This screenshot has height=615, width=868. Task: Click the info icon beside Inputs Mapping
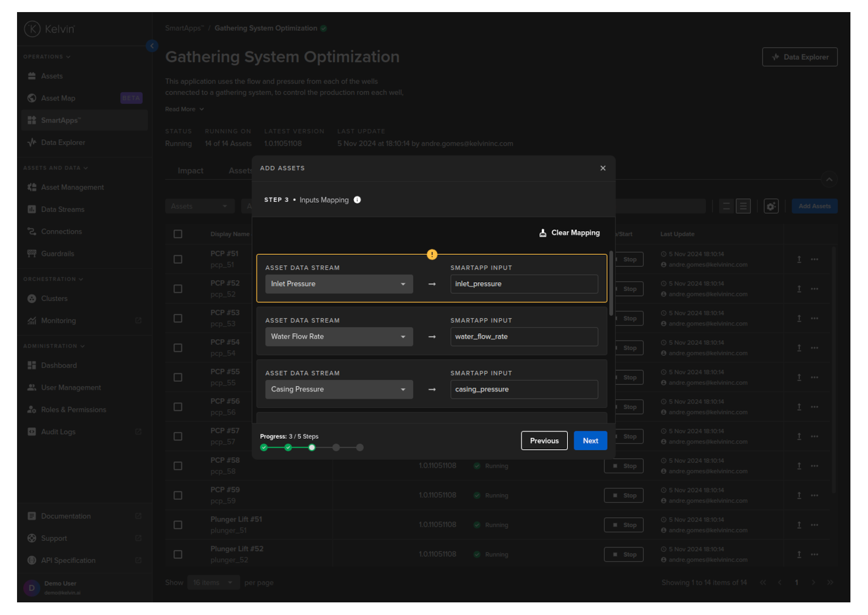tap(357, 200)
